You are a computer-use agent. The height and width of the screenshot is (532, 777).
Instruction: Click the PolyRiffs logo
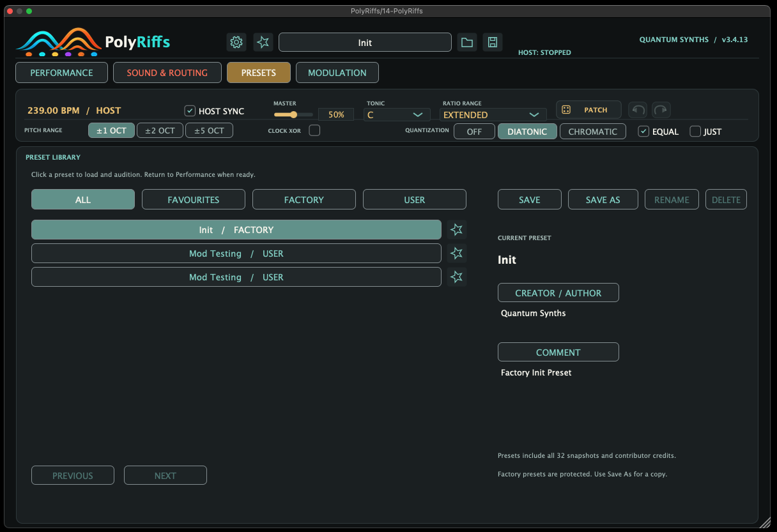click(93, 42)
